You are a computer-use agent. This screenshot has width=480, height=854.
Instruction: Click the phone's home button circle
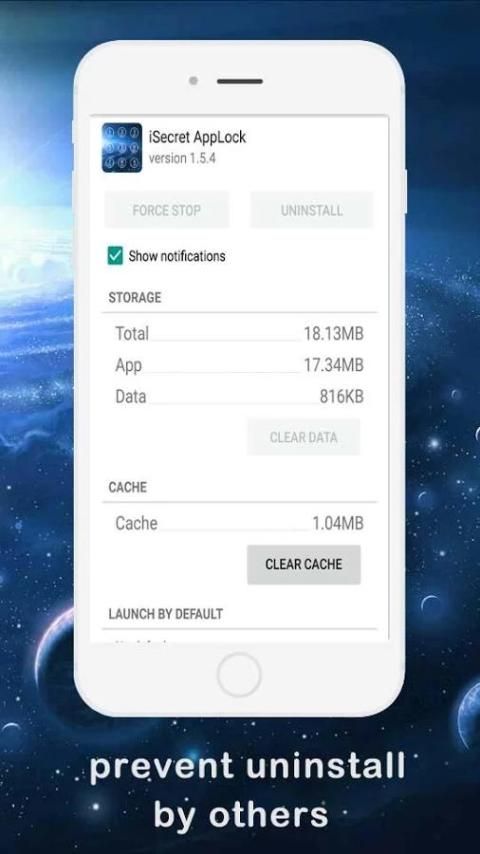[x=239, y=675]
